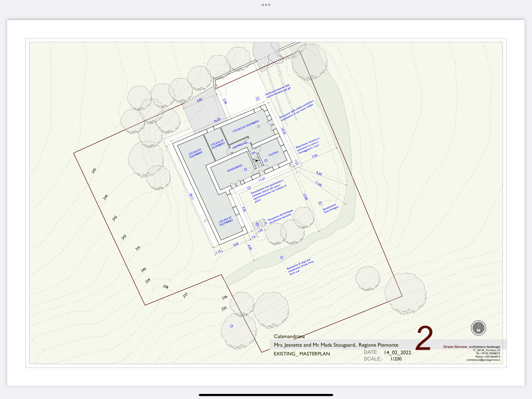Click the DISIMPEGNO room label
Image resolution: width=532 pixels, height=399 pixels.
pyautogui.click(x=240, y=145)
